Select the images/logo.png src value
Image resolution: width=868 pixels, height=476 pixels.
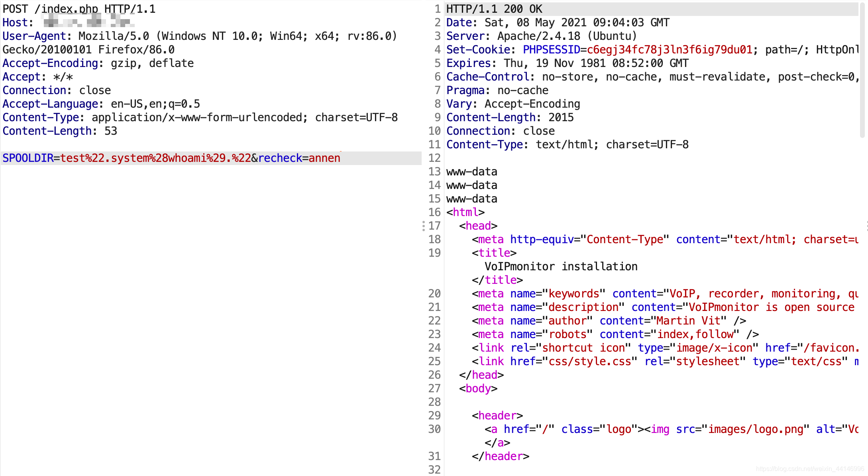(x=756, y=429)
